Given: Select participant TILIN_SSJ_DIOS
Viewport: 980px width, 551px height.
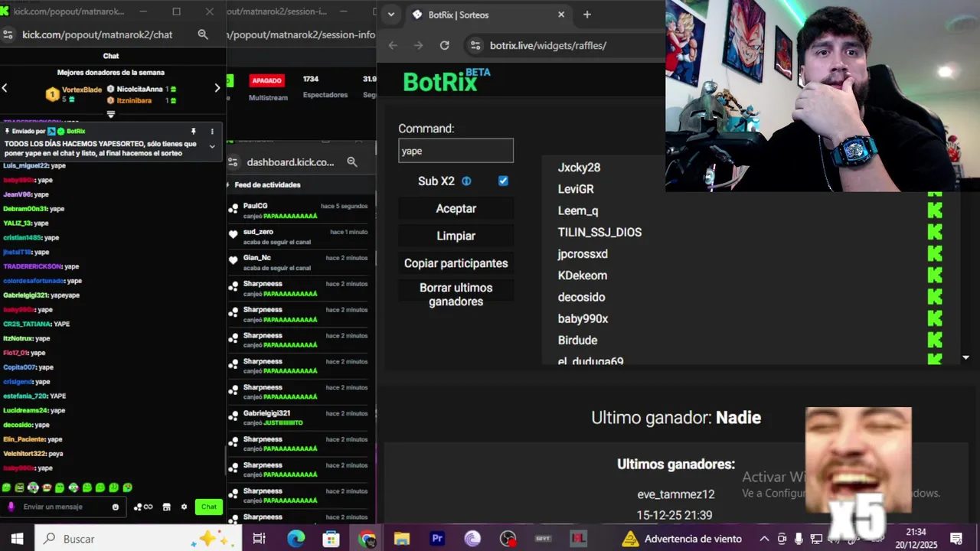Looking at the screenshot, I should click(599, 232).
